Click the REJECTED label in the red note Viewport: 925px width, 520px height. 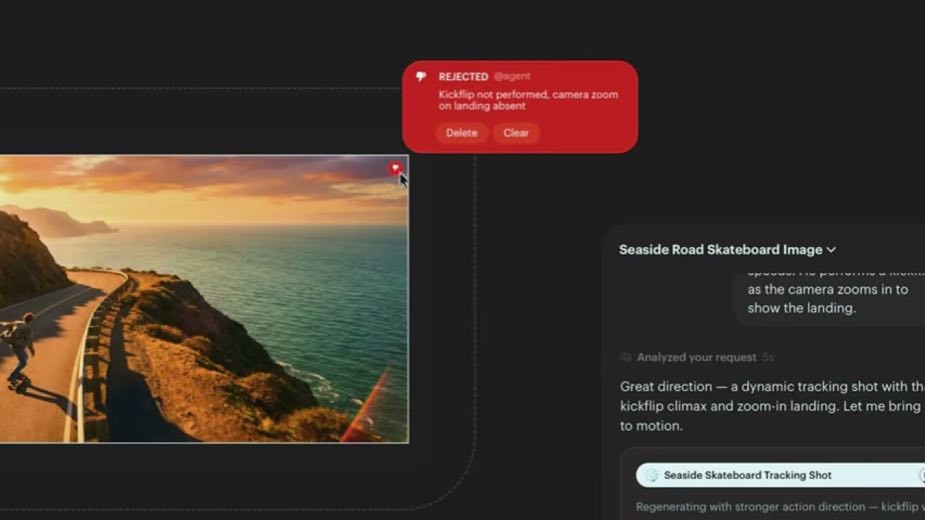coord(463,77)
